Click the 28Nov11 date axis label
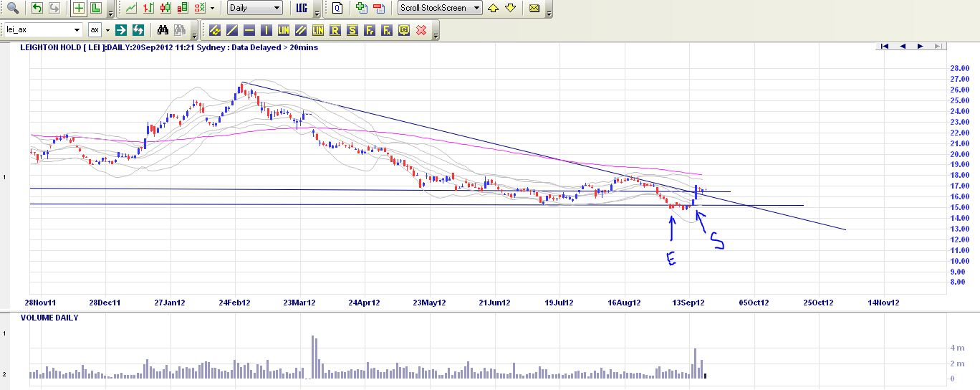980x390 pixels. tap(39, 303)
